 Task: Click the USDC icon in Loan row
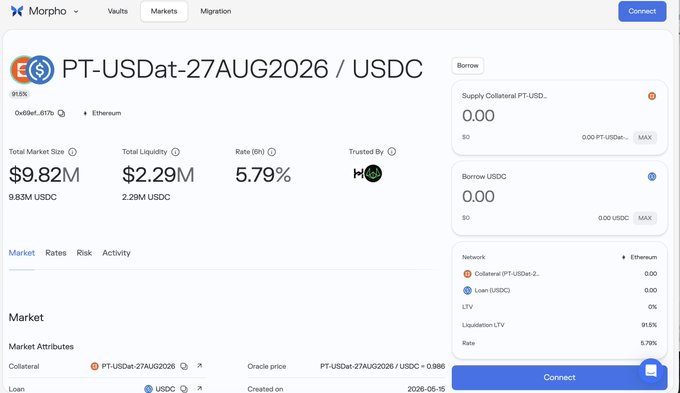click(148, 389)
